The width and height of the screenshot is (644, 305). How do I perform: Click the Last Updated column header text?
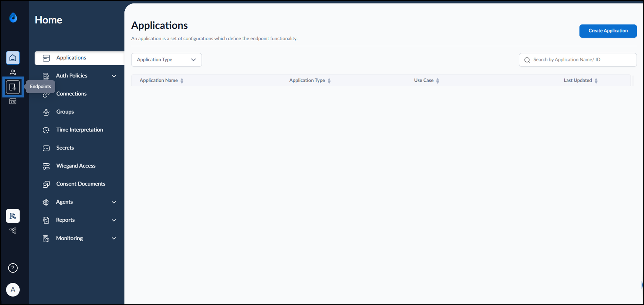(578, 80)
